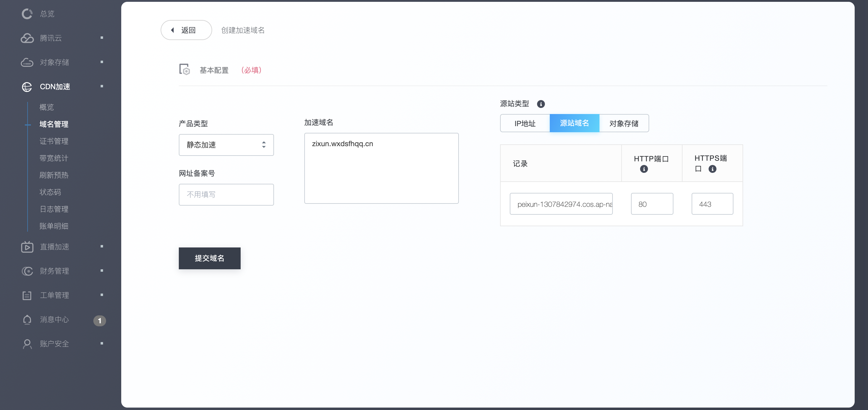Click the 源站类型 label
This screenshot has height=410, width=868.
point(514,103)
